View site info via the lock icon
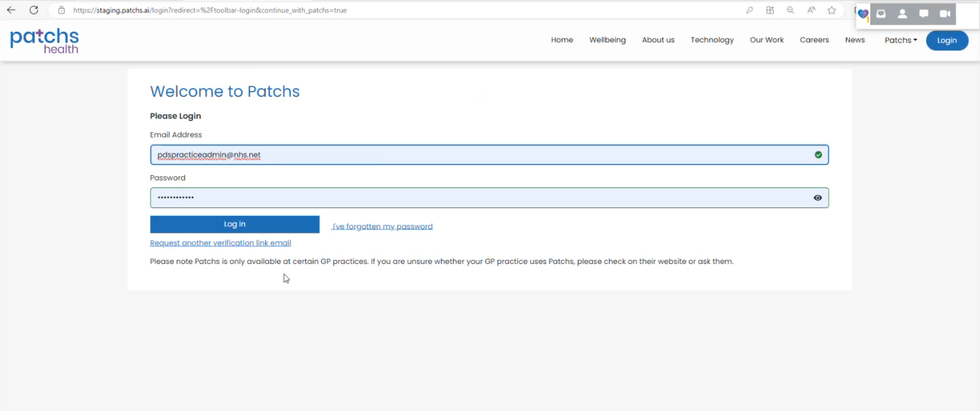 tap(62, 10)
